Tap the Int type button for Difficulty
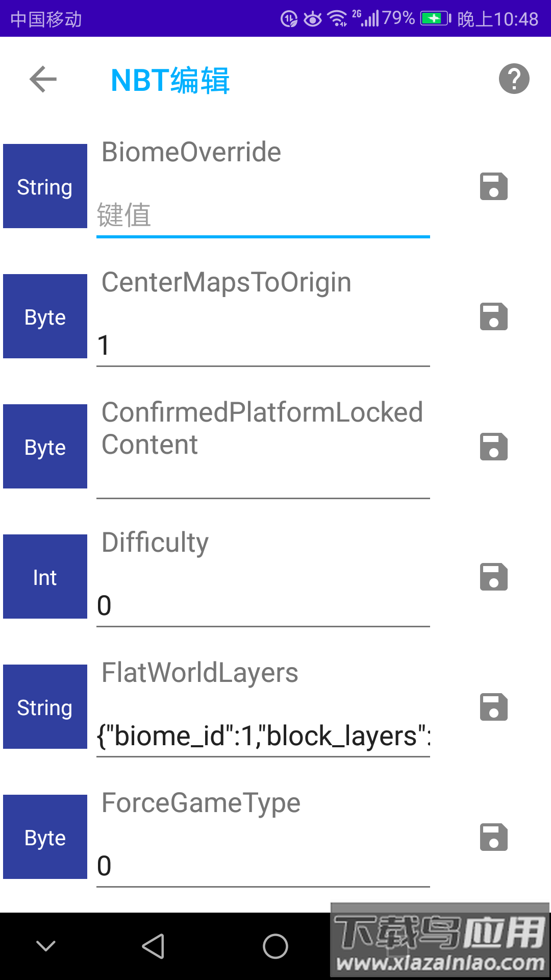This screenshot has width=551, height=980. (45, 577)
